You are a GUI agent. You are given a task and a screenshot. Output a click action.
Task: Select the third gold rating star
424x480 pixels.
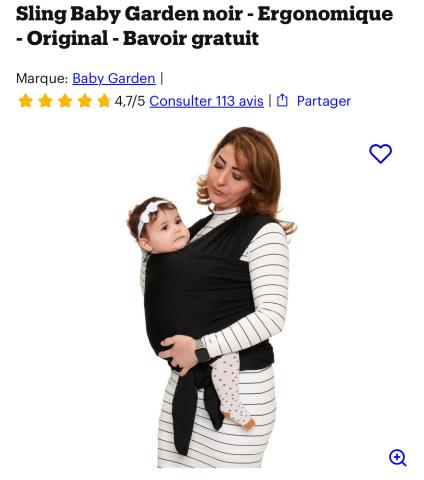pos(65,101)
